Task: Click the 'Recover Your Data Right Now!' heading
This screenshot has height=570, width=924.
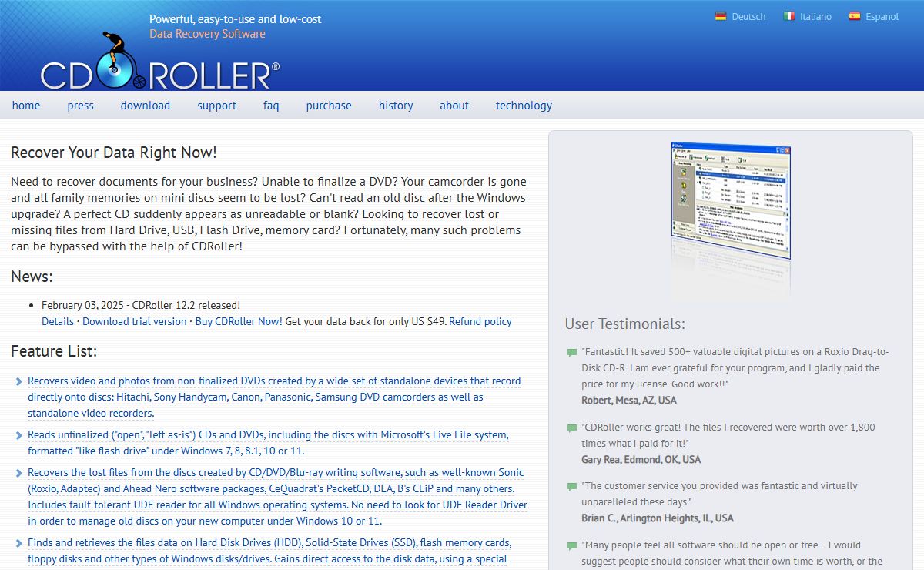Action: click(x=114, y=153)
